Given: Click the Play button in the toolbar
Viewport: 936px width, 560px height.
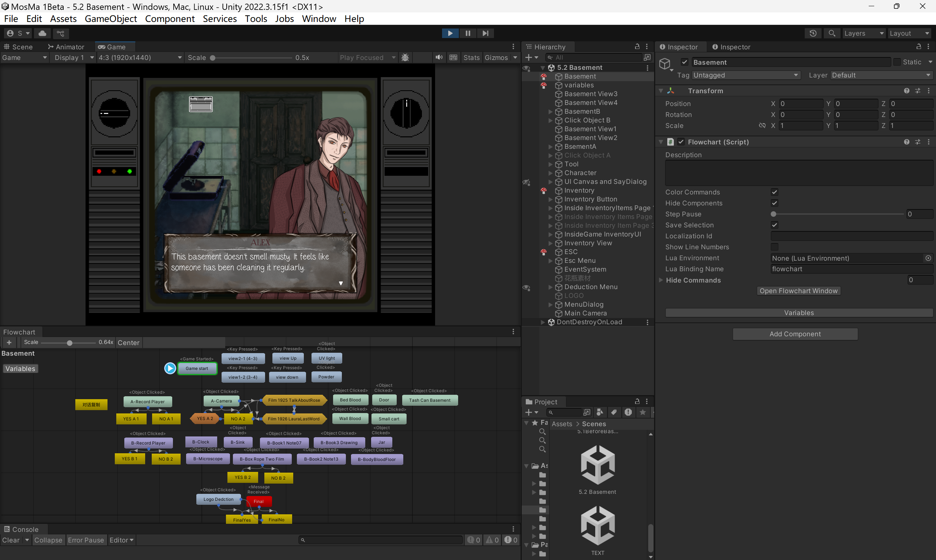Looking at the screenshot, I should coord(450,33).
